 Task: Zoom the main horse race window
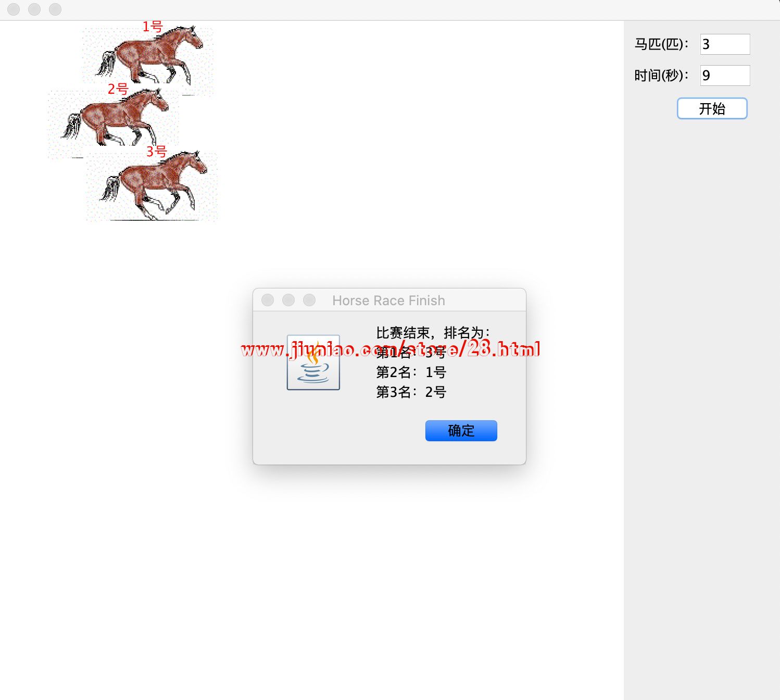coord(55,9)
